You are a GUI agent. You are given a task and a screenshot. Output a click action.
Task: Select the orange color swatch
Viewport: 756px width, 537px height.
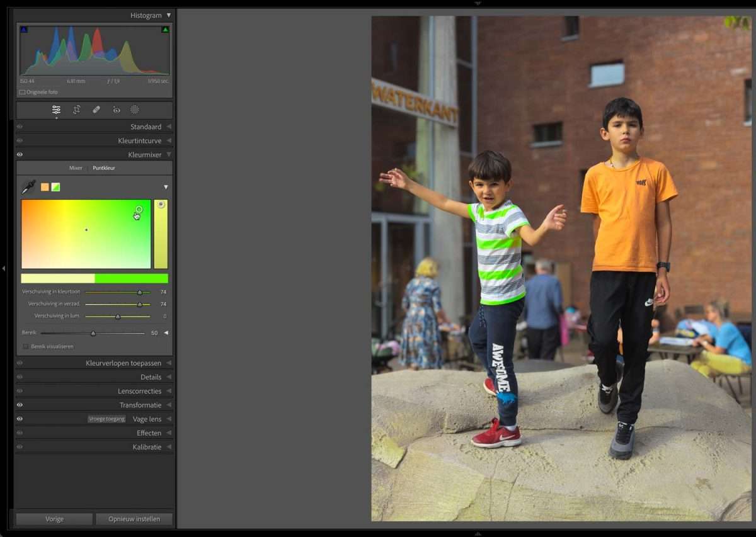[45, 187]
